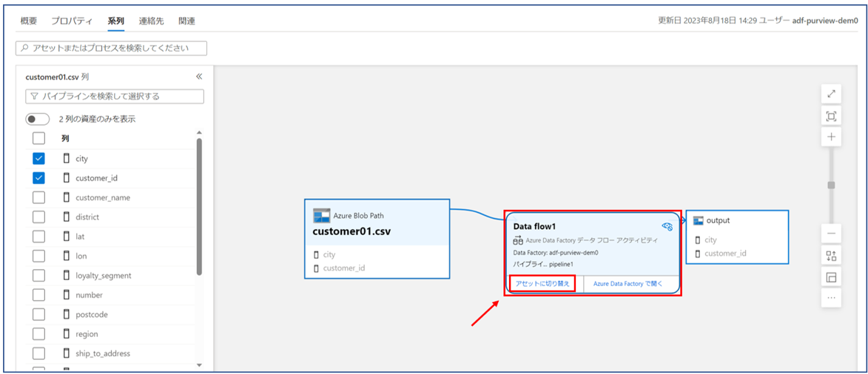This screenshot has width=868, height=374.
Task: Click the column list scrollbar thumb
Action: click(199, 205)
